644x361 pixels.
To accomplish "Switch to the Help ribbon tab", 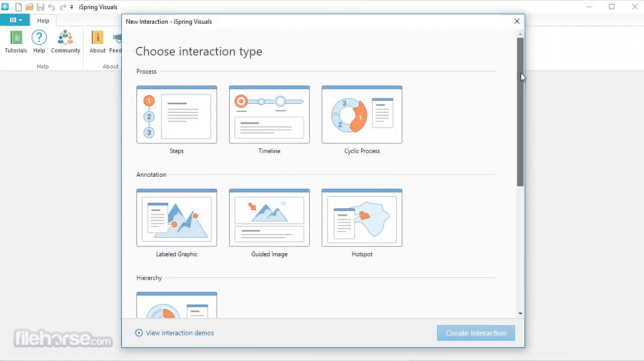I will click(43, 21).
